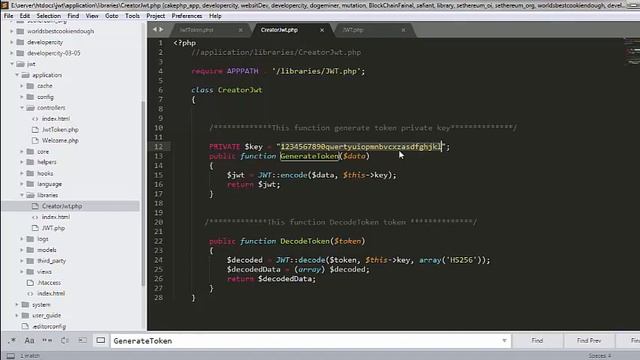640x360 pixels.
Task: Expand the views folder
Action: click(x=22, y=271)
